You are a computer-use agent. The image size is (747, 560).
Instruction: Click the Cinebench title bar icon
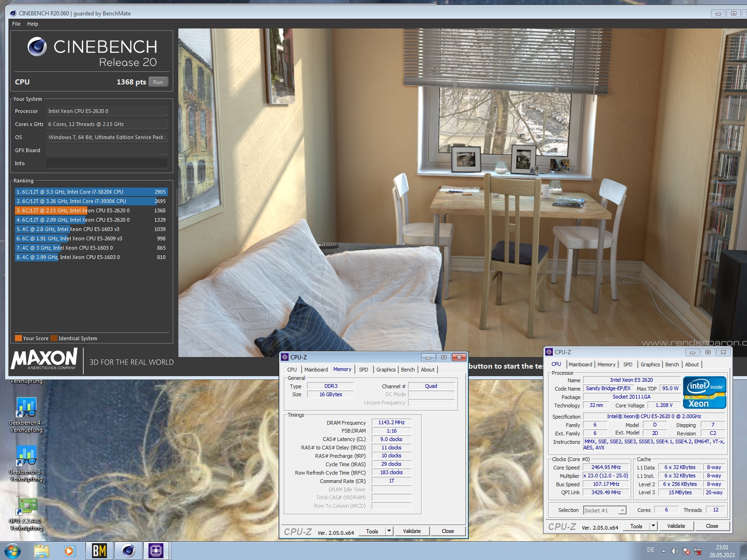click(x=13, y=13)
